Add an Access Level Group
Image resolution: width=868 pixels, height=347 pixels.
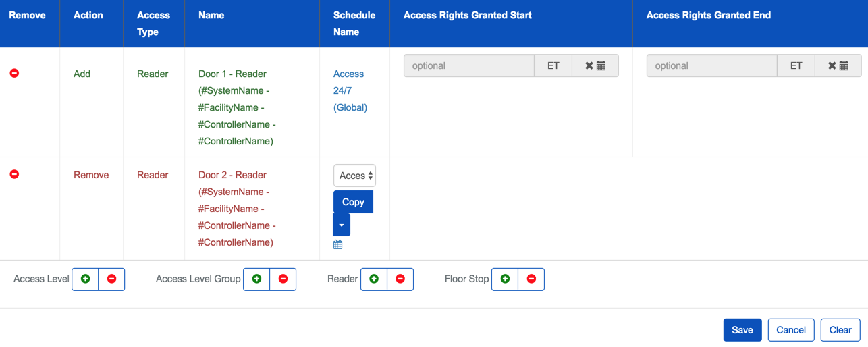(256, 279)
